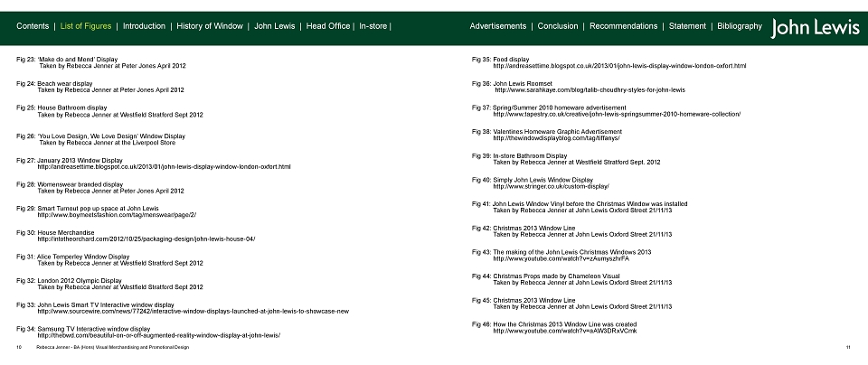Open the boymeetsfashion menswear link for Fig 29

click(x=117, y=215)
